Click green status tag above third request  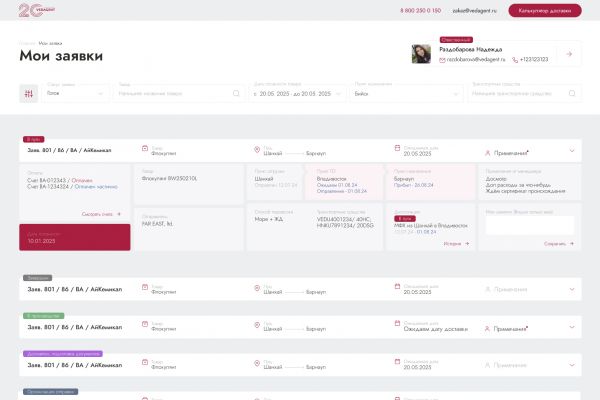44,316
